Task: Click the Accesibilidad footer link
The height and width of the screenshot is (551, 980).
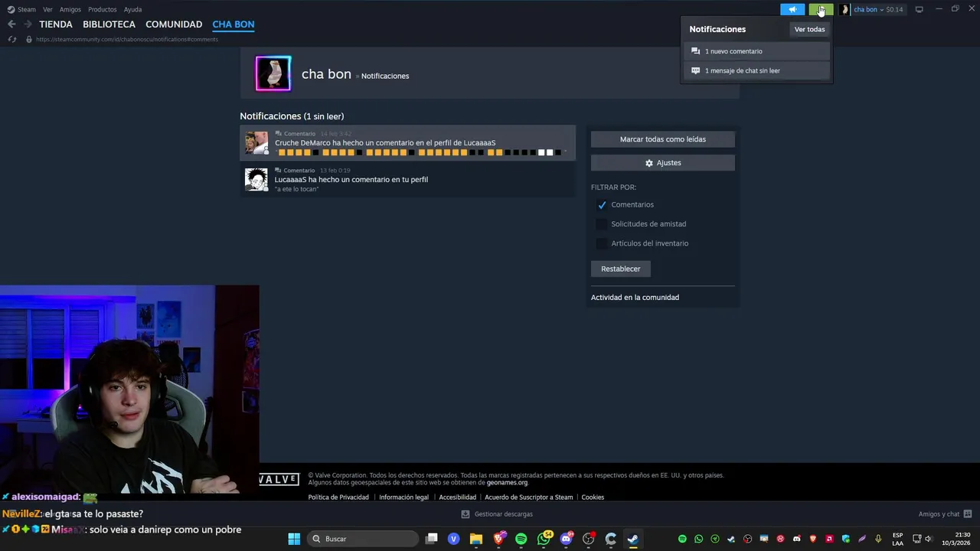Action: (x=457, y=497)
